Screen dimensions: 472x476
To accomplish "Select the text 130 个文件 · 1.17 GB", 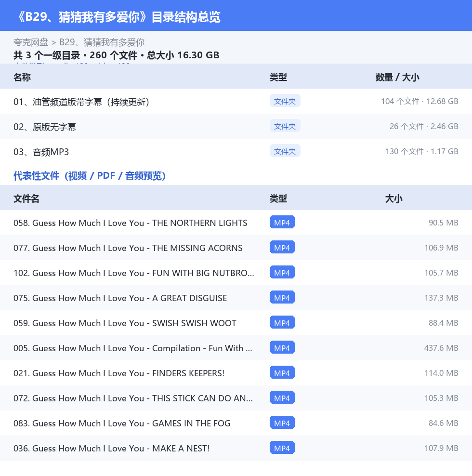I will [x=421, y=151].
